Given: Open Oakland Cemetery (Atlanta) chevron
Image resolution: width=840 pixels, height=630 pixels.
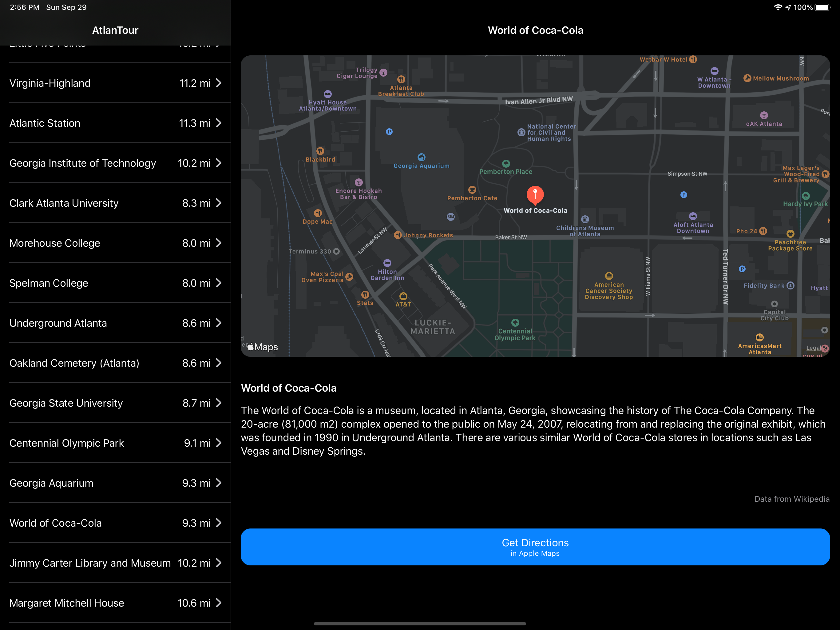Looking at the screenshot, I should pos(218,363).
